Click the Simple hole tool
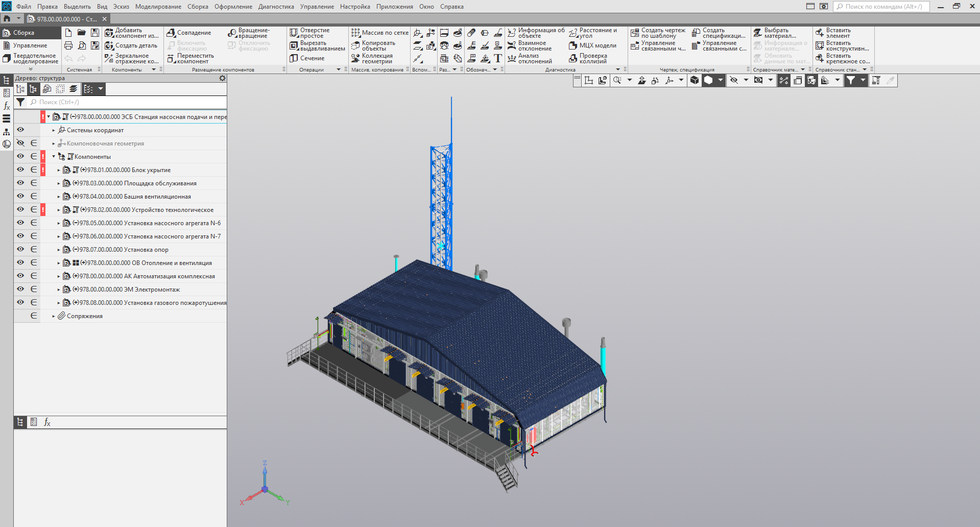 294,33
